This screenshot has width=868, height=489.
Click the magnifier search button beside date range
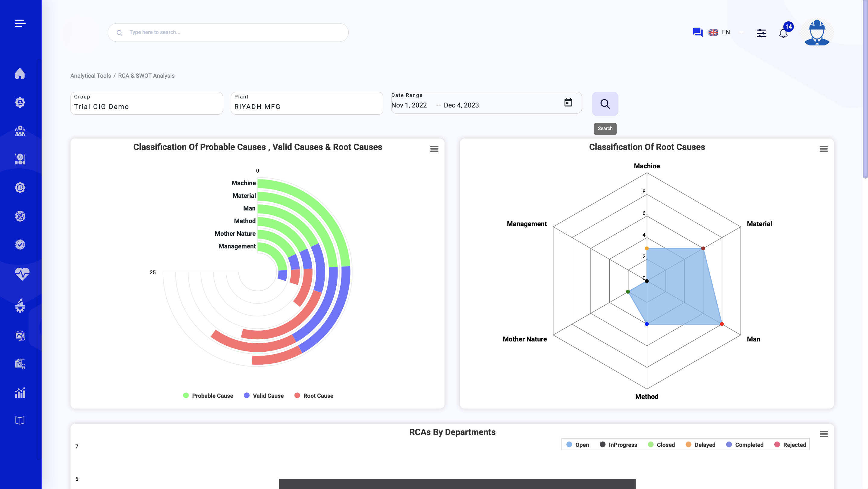[605, 104]
